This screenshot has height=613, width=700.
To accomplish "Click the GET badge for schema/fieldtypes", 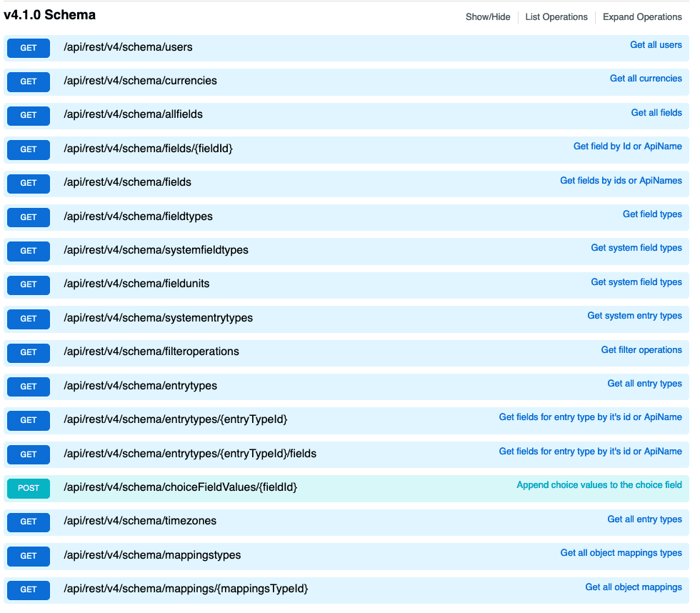I will 28,217.
